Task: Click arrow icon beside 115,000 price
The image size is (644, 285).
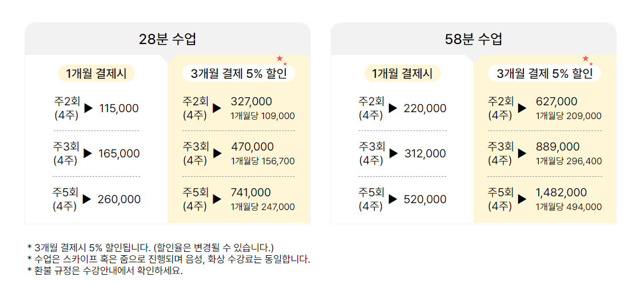Action: [89, 108]
